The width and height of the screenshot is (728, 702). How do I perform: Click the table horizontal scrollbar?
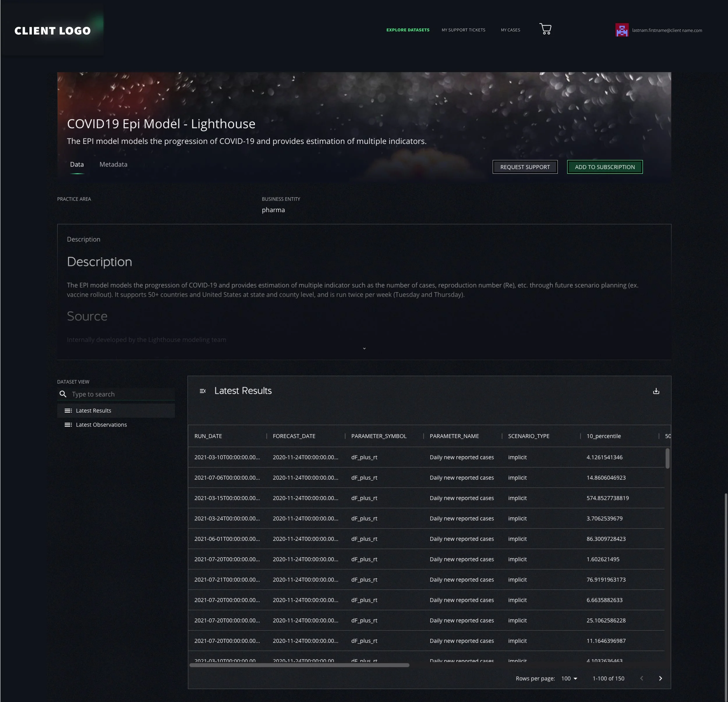click(299, 665)
